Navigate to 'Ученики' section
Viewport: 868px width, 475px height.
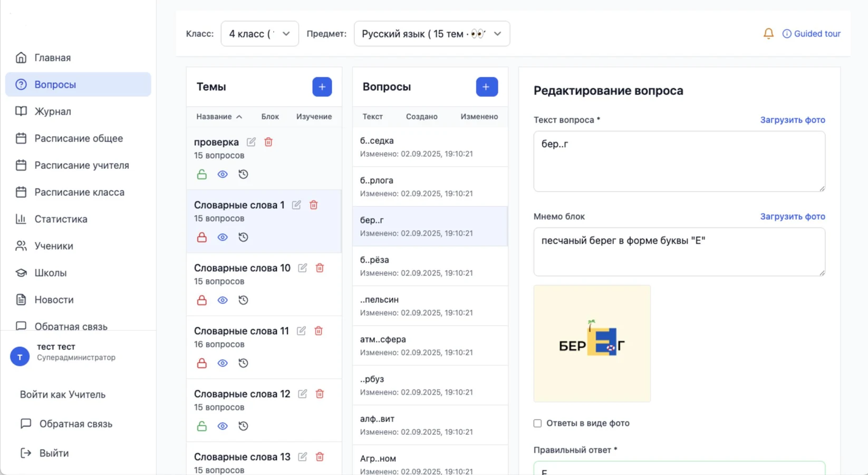pos(78,246)
